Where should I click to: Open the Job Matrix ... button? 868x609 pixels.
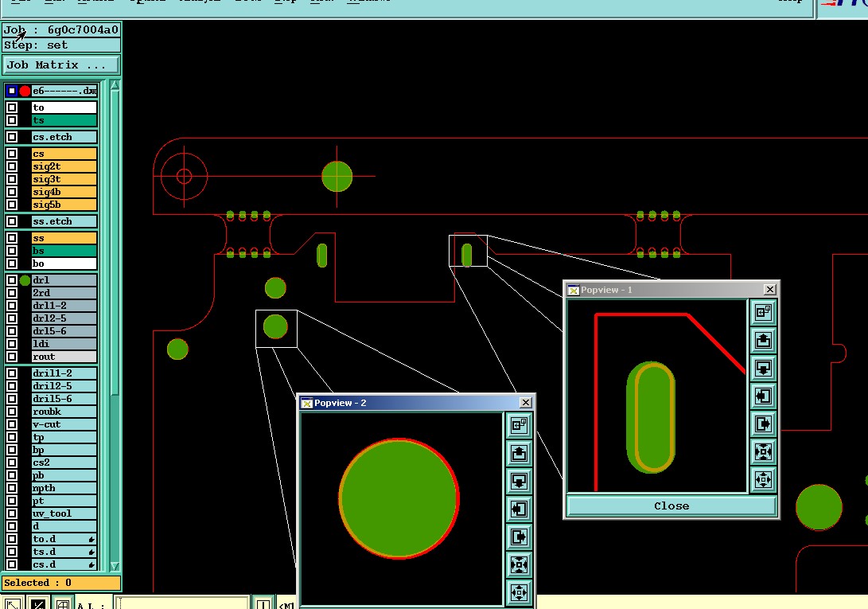tap(61, 64)
